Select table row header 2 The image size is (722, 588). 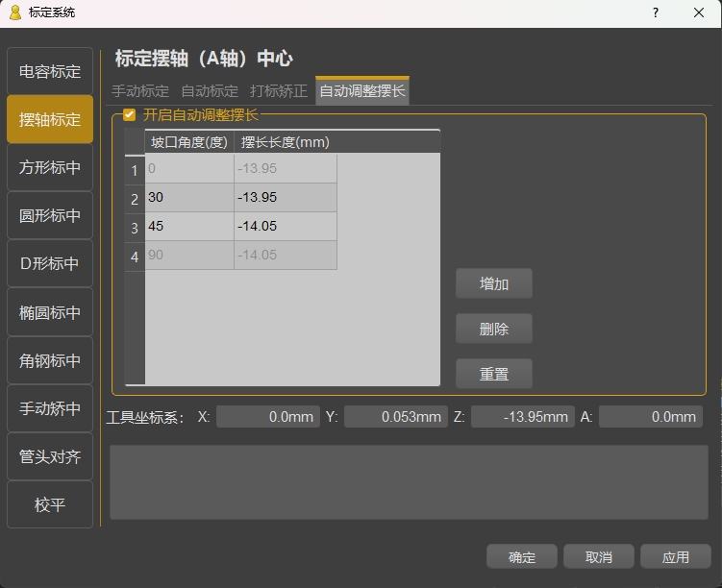pyautogui.click(x=135, y=199)
